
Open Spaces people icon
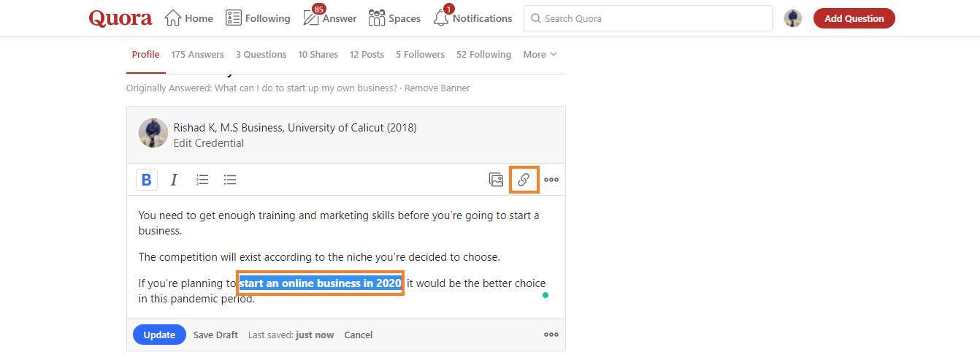coord(377,18)
